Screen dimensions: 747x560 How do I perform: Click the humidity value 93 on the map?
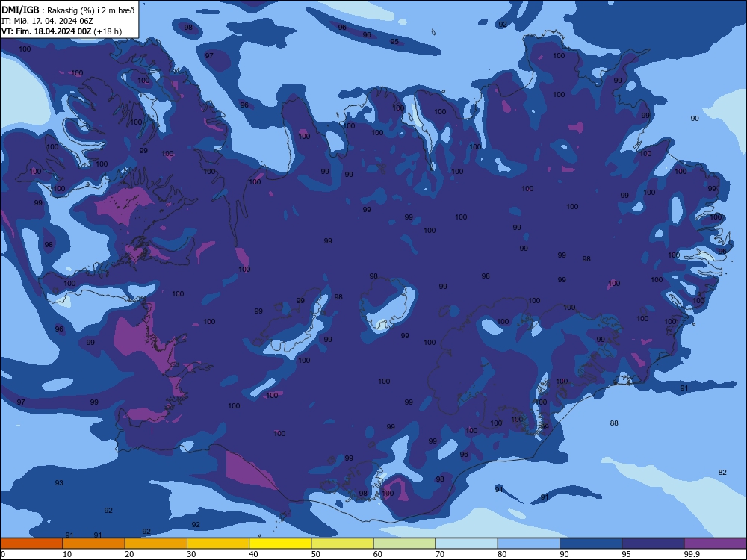59,483
